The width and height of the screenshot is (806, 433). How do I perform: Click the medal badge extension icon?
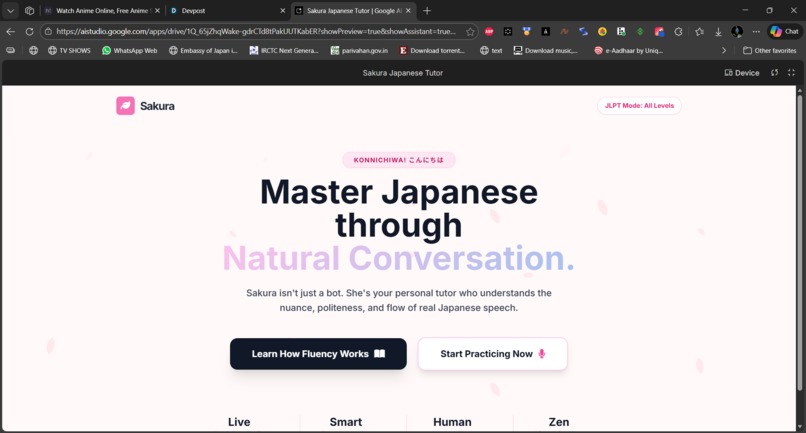pos(526,31)
